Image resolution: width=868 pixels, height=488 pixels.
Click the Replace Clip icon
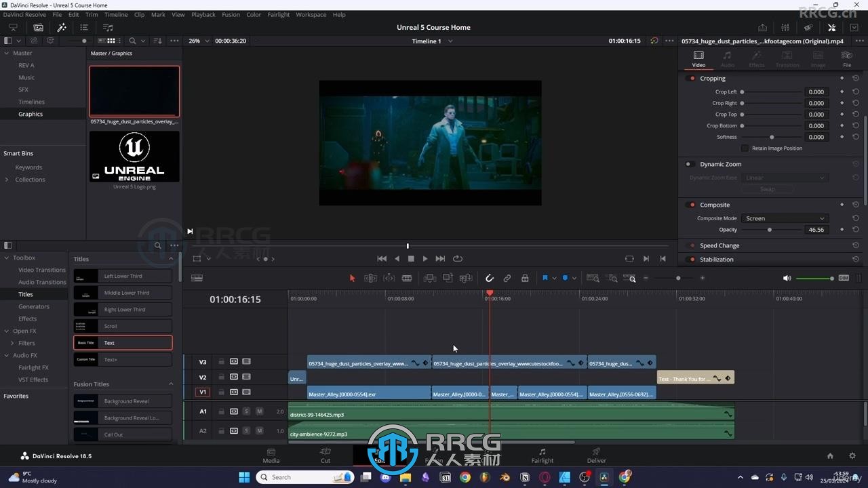(x=466, y=278)
